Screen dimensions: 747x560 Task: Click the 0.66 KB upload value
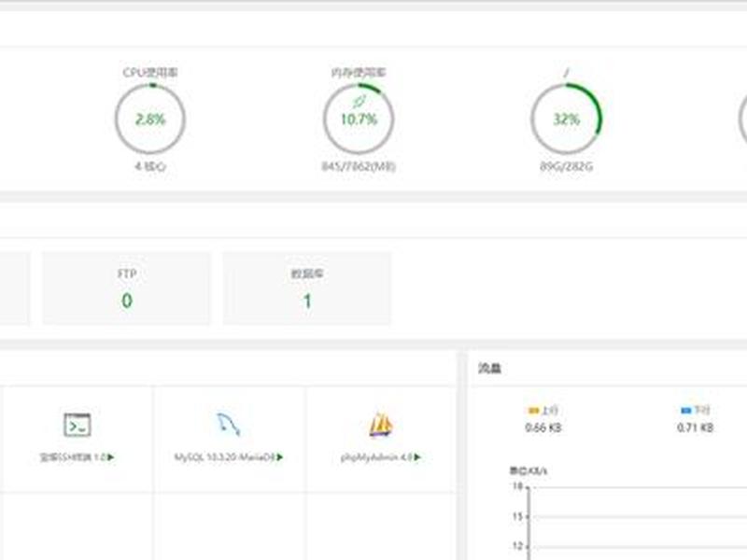pos(543,427)
